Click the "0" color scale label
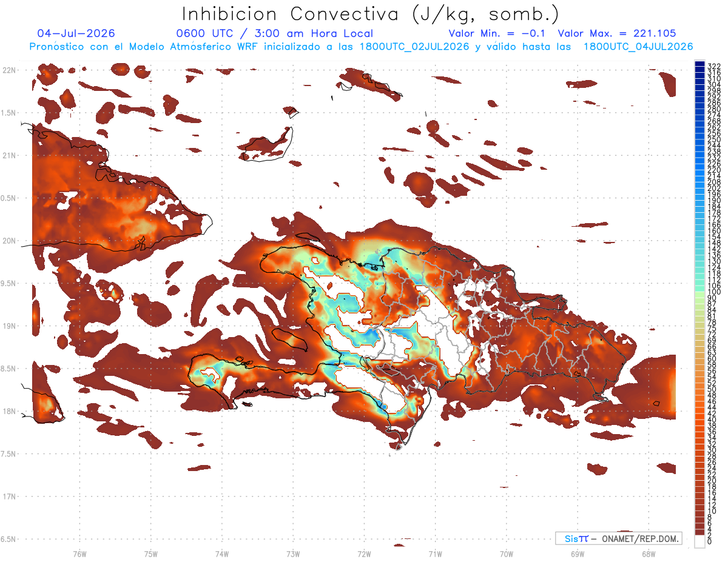The width and height of the screenshot is (728, 562). pyautogui.click(x=710, y=541)
